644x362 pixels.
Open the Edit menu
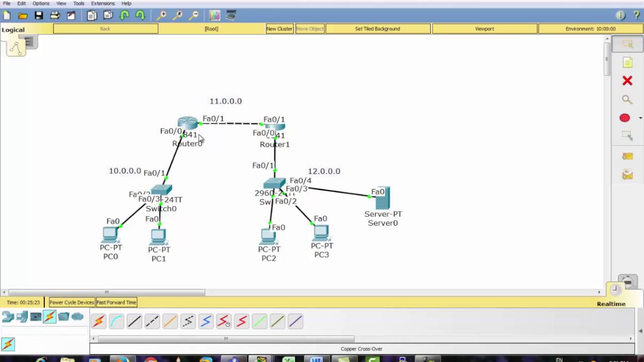coord(22,4)
